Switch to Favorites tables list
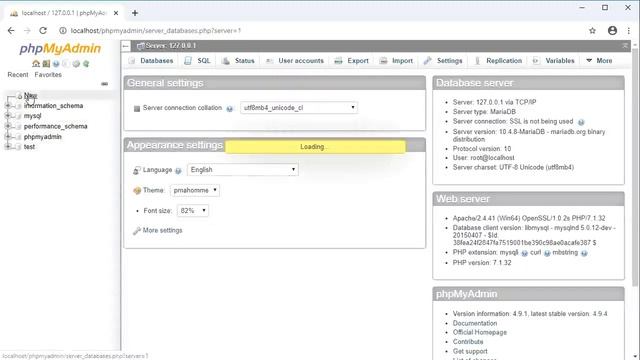The width and height of the screenshot is (640, 360). coord(48,75)
